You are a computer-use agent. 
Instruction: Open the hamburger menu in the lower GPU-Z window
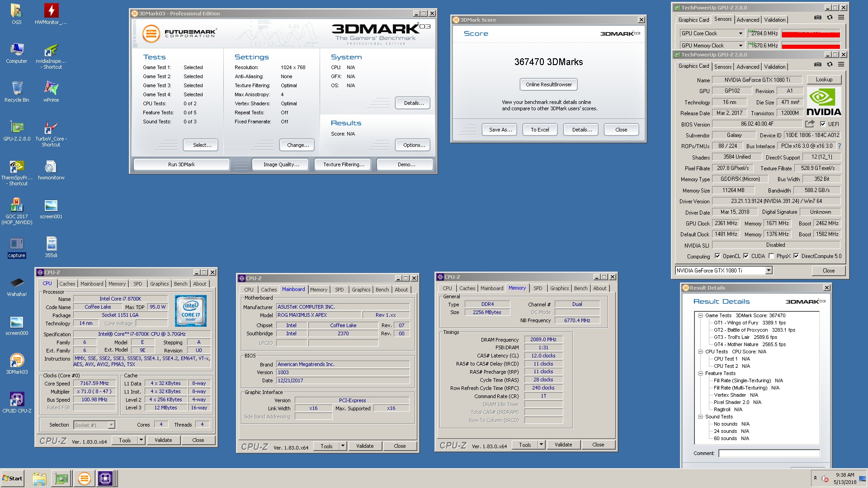click(x=841, y=65)
